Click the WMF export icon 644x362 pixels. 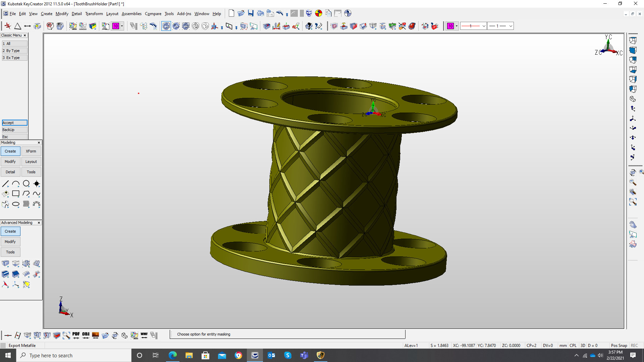[144, 335]
